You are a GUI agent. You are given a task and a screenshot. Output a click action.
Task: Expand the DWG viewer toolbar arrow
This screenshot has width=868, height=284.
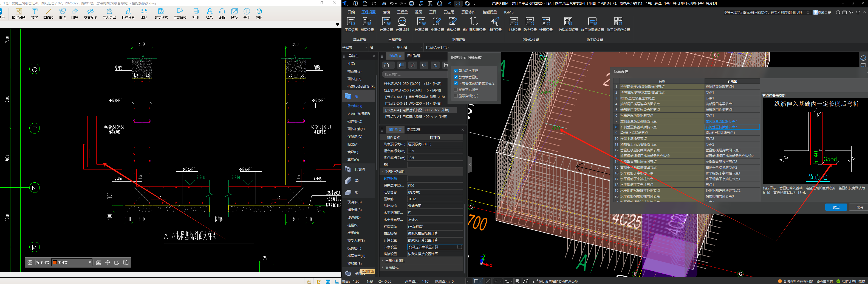tap(337, 25)
